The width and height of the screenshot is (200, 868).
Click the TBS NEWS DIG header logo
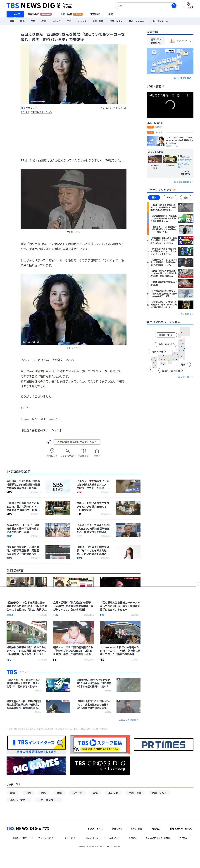point(39,6)
